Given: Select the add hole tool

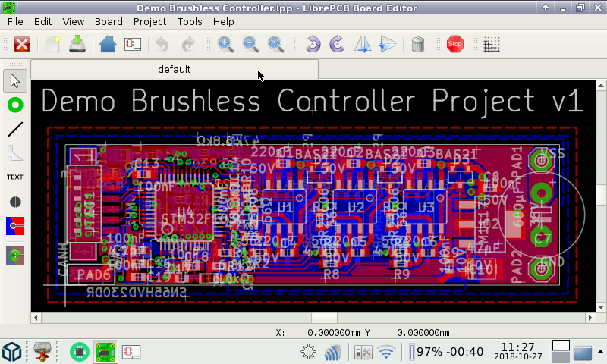Looking at the screenshot, I should click(x=15, y=202).
